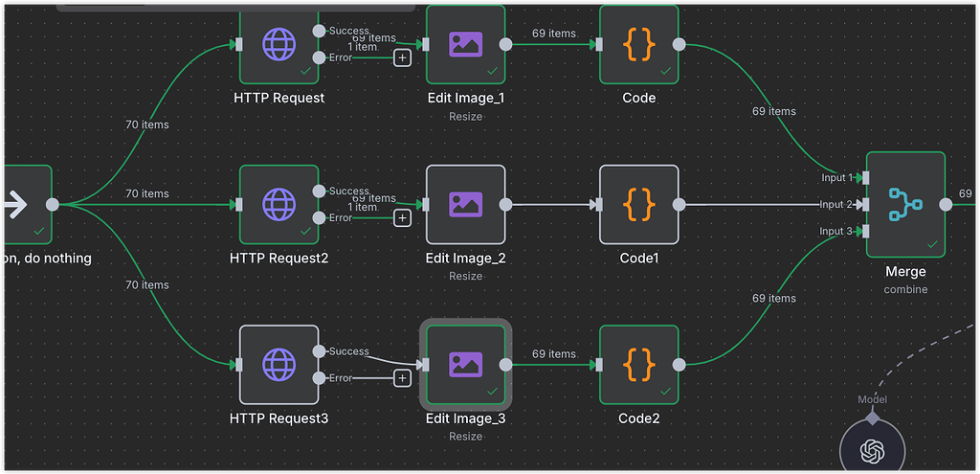Click the 'HTTP Request3' node label
980x474 pixels.
pos(278,418)
